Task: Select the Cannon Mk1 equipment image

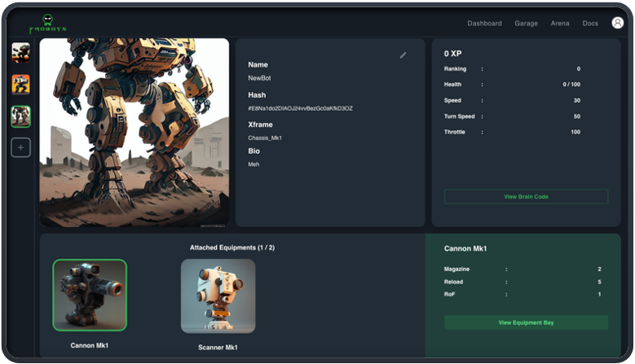Action: click(x=90, y=295)
